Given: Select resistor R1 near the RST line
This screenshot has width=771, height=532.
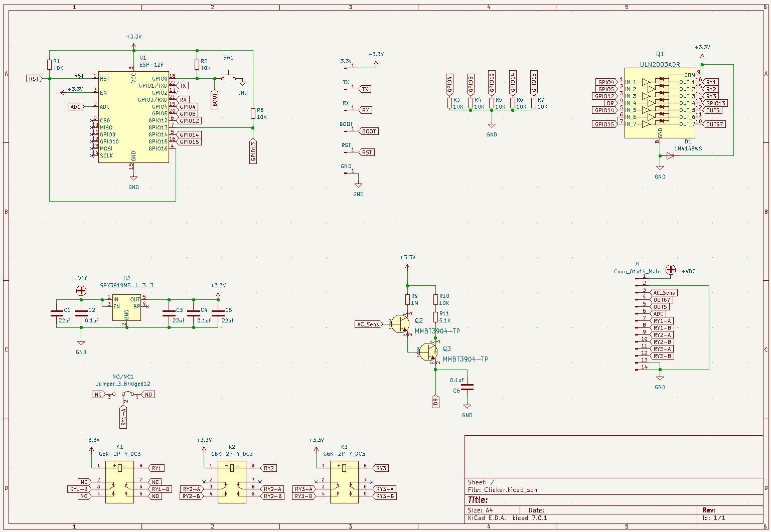Looking at the screenshot, I should tap(49, 64).
